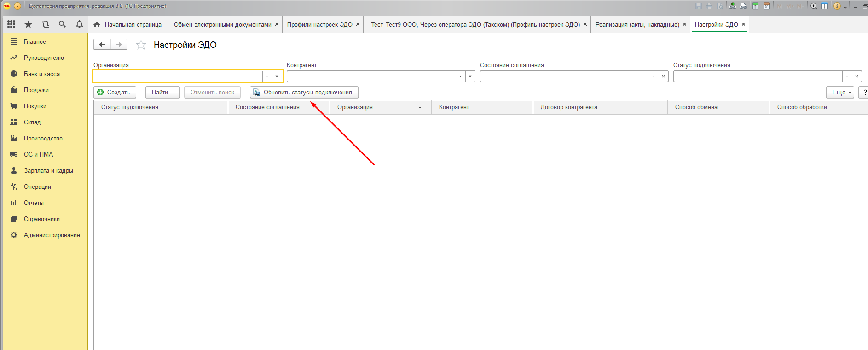Screen dimensions: 868x350
Task: Open the sections menu grid icon
Action: (12, 24)
